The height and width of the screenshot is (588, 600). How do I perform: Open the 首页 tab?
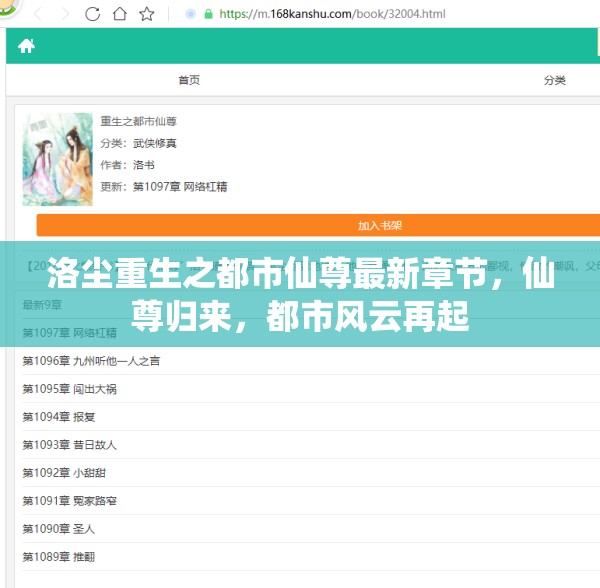189,80
